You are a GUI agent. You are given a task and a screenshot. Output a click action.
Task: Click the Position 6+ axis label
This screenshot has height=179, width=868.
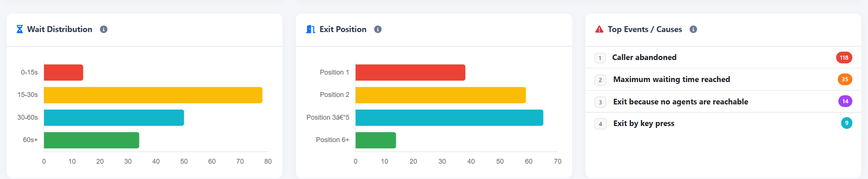[x=333, y=140]
